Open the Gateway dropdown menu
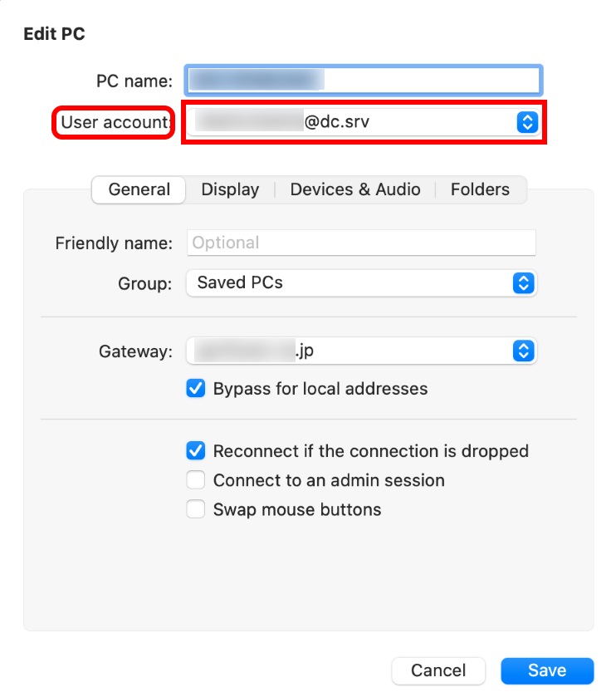Viewport: 616px width, 697px height. (361, 351)
